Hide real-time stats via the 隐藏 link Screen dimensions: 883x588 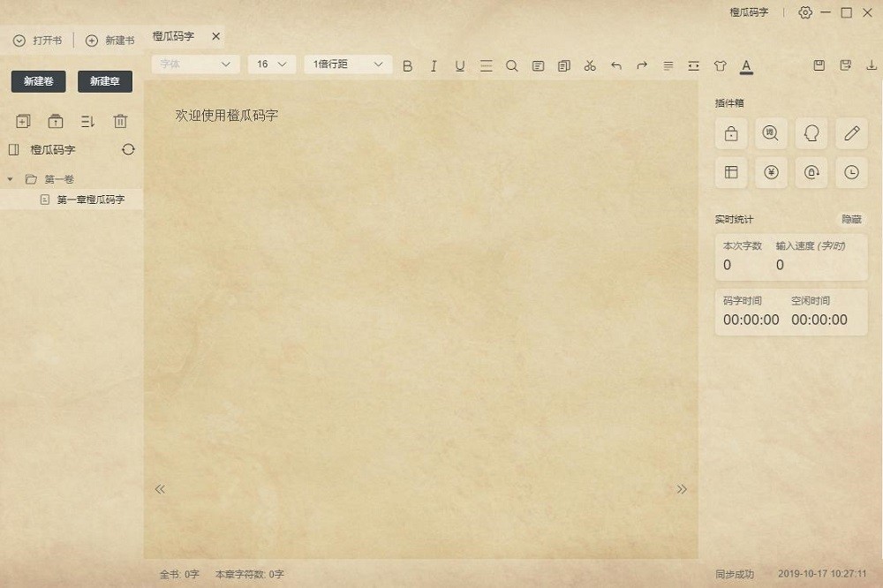[x=850, y=219]
